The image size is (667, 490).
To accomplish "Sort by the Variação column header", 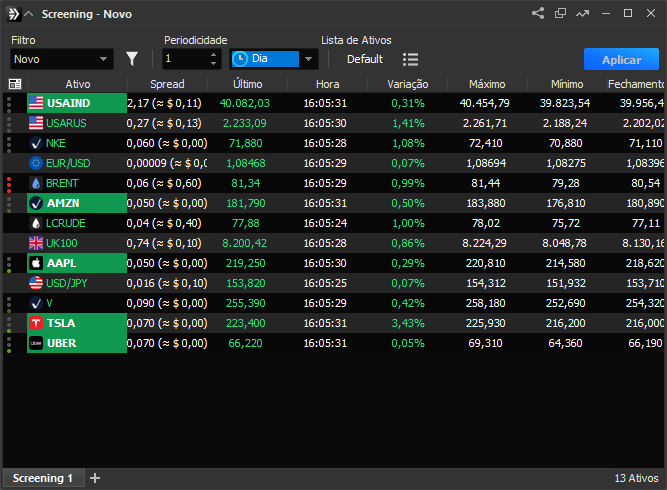I will tap(408, 85).
